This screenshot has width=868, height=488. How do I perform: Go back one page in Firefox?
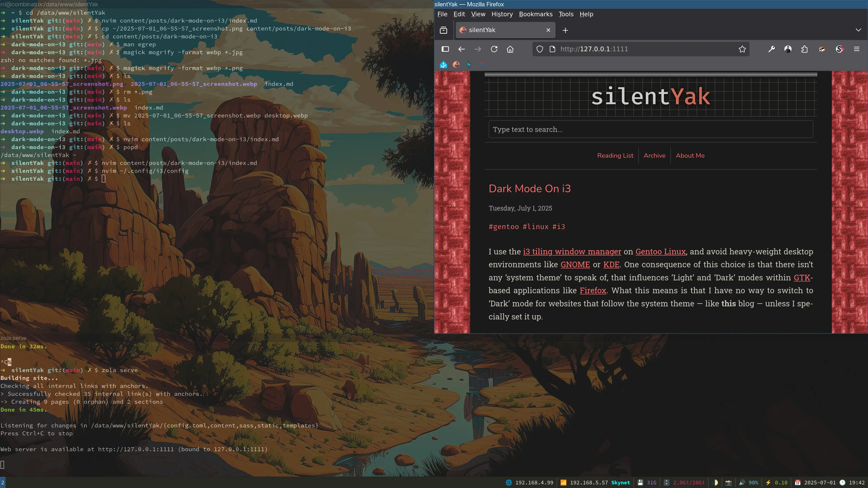pyautogui.click(x=462, y=49)
